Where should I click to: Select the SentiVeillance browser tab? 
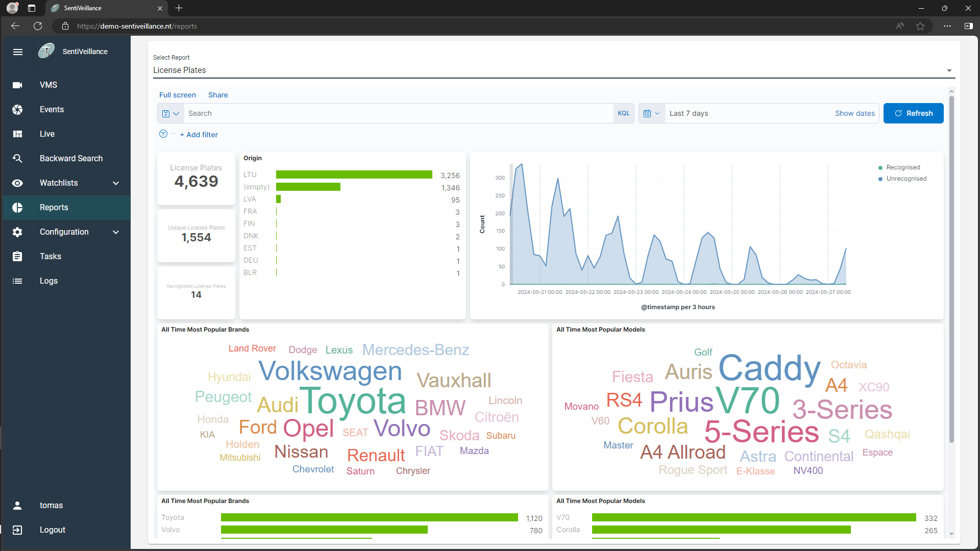(x=106, y=8)
